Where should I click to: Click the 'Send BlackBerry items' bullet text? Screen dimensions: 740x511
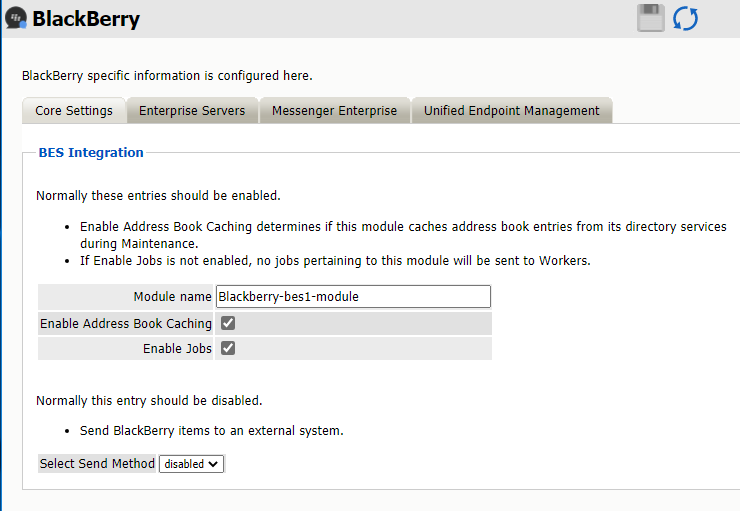click(x=212, y=431)
